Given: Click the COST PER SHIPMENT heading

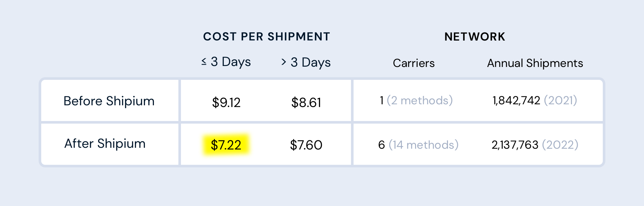Looking at the screenshot, I should coord(267,37).
